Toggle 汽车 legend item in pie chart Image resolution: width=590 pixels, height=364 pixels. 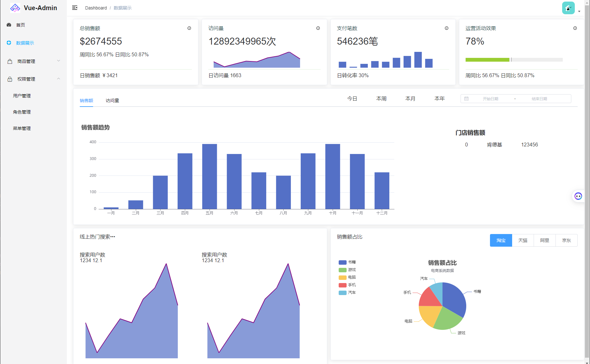(x=347, y=293)
